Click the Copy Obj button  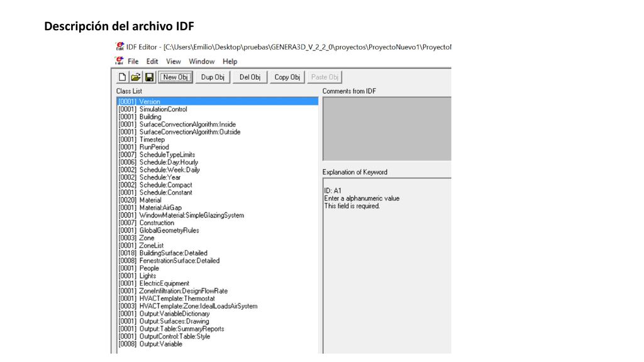tap(287, 77)
